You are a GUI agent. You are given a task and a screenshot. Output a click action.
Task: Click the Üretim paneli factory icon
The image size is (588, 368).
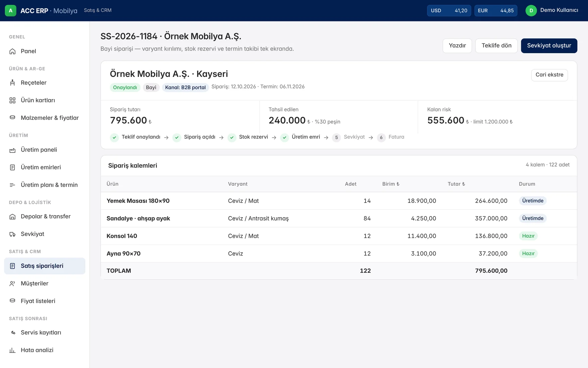point(12,150)
